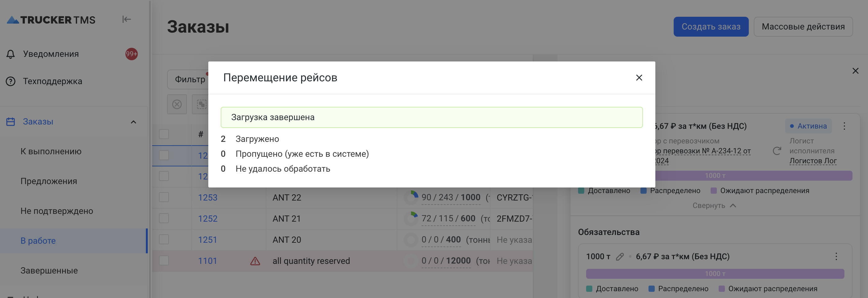The height and width of the screenshot is (298, 868).
Task: Toggle checkbox for order 1252
Action: (164, 219)
